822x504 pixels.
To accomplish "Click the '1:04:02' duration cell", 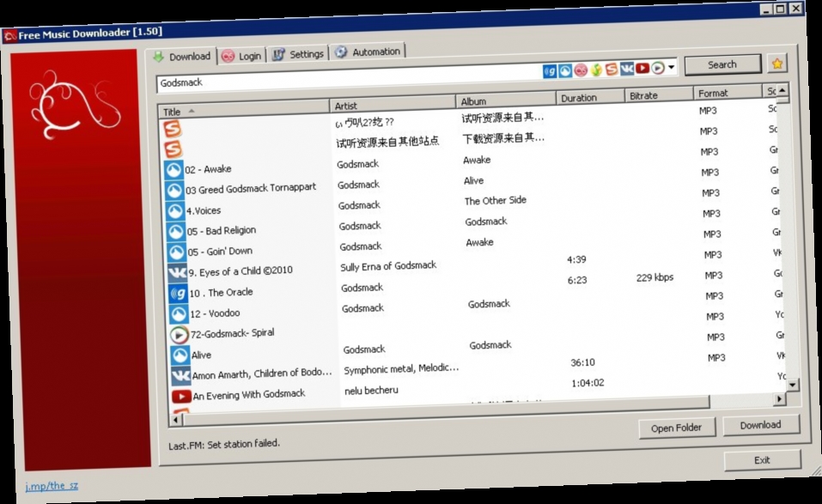I will pyautogui.click(x=588, y=383).
